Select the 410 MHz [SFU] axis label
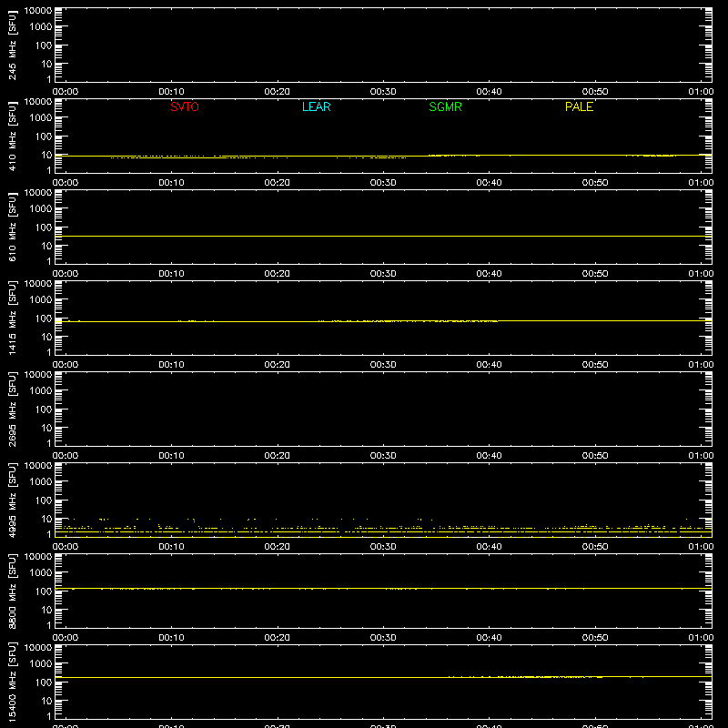Viewport: 728px width, 728px height. point(12,136)
